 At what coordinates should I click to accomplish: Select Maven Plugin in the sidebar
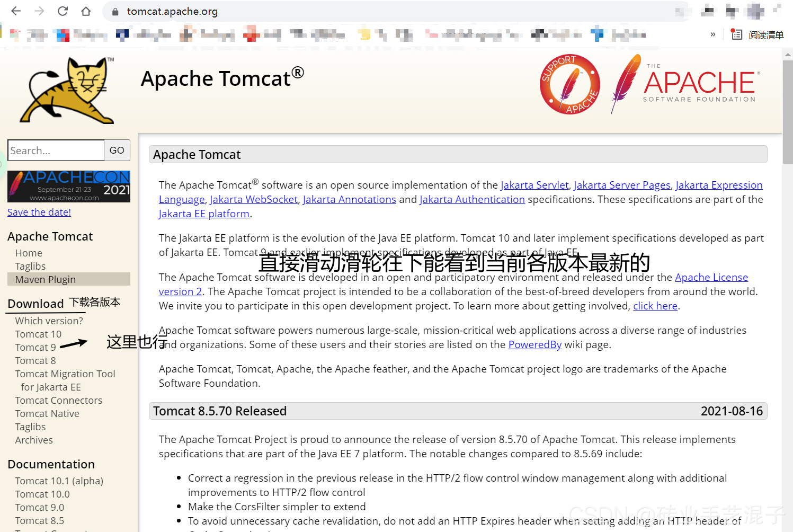click(x=45, y=279)
